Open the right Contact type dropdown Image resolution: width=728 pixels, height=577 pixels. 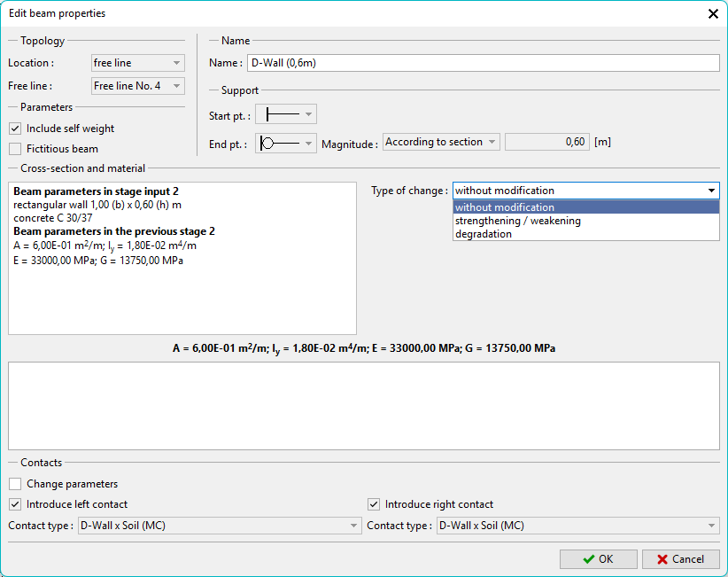(577, 526)
